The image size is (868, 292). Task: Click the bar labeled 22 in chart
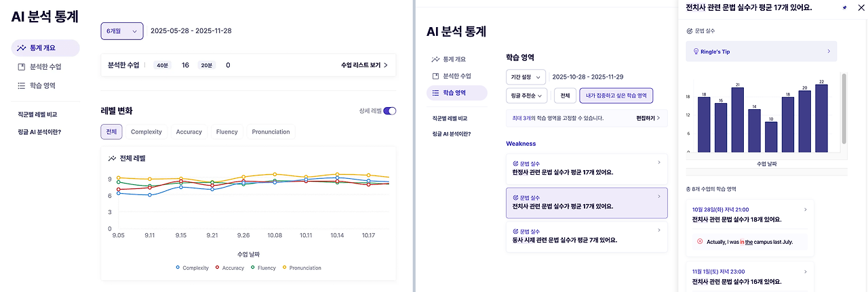click(821, 119)
